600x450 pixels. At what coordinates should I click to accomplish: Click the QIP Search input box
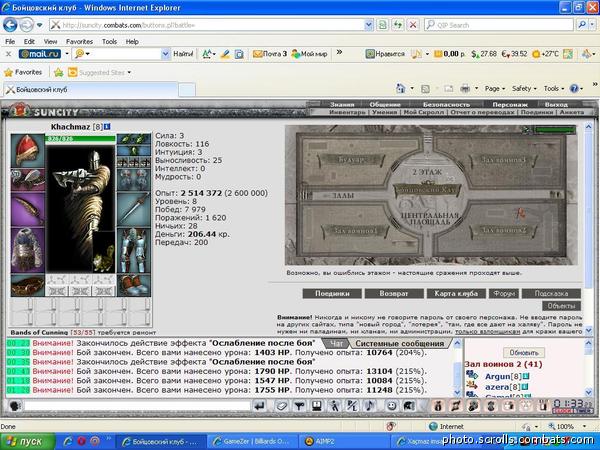click(x=499, y=25)
